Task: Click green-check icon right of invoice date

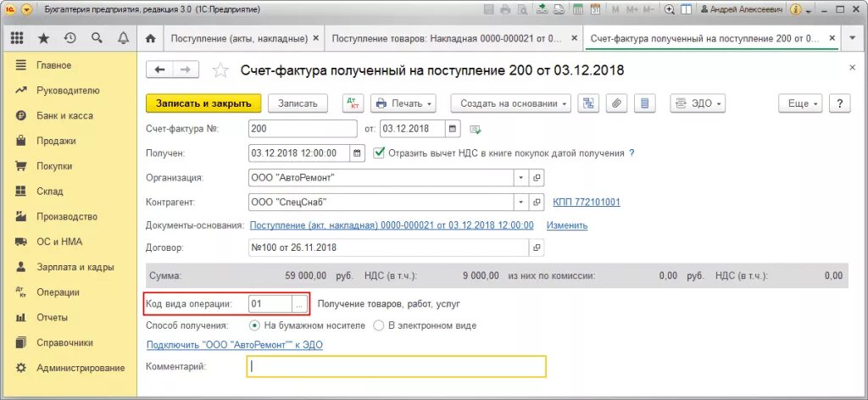Action: [x=475, y=130]
